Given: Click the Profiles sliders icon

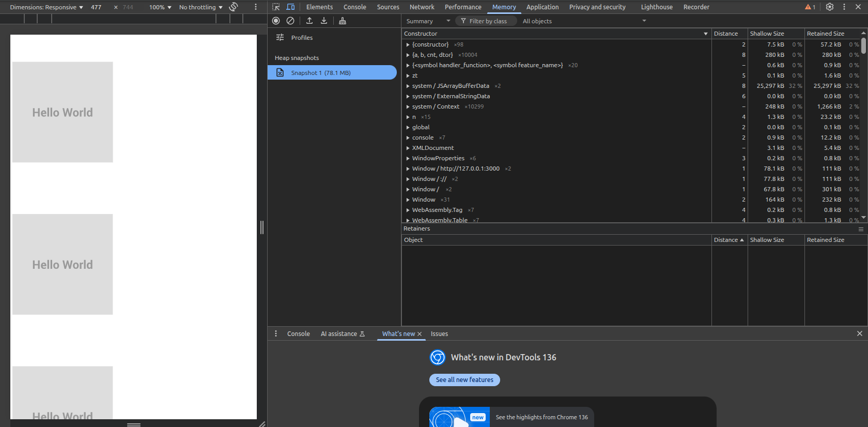Looking at the screenshot, I should (x=280, y=37).
